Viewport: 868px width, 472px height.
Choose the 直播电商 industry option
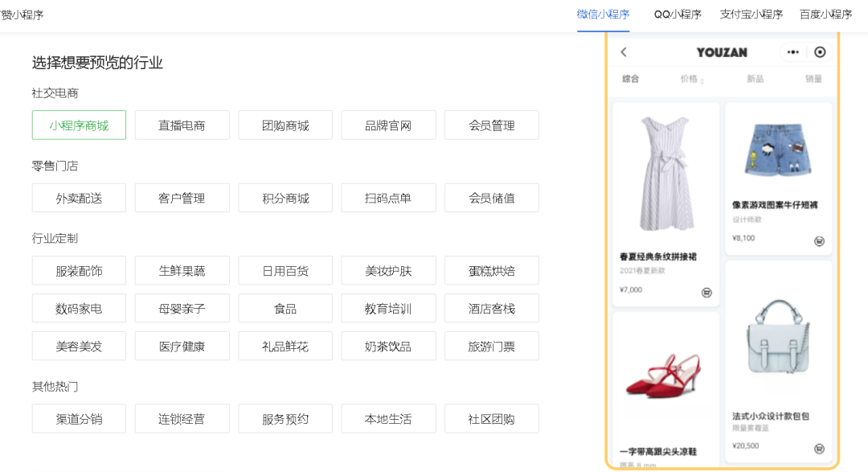click(x=182, y=125)
